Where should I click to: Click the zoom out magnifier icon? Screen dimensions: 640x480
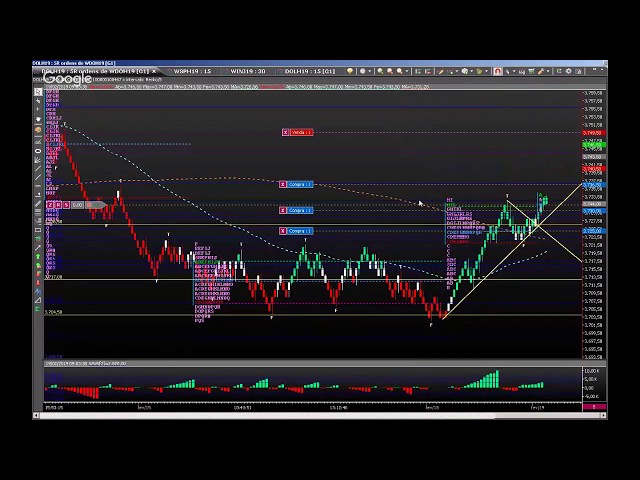click(390, 71)
